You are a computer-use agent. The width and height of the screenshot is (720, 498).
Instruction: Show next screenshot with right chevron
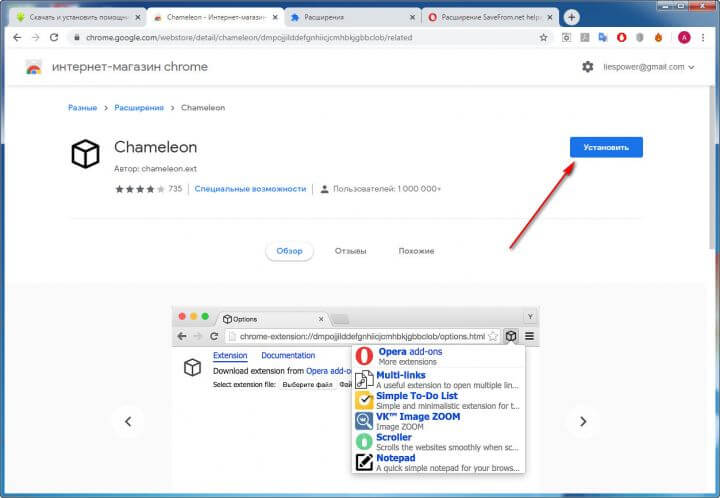pyautogui.click(x=583, y=421)
